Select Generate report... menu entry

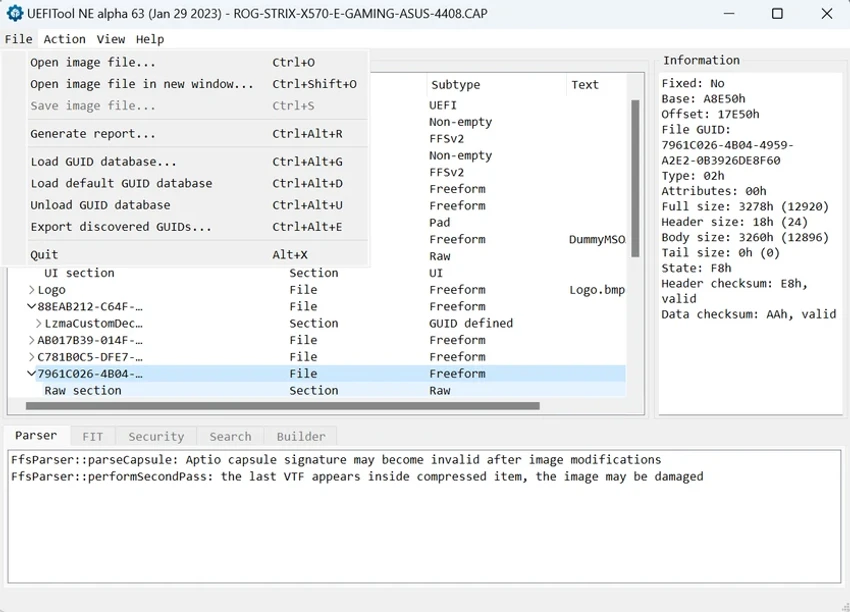pyautogui.click(x=198, y=134)
